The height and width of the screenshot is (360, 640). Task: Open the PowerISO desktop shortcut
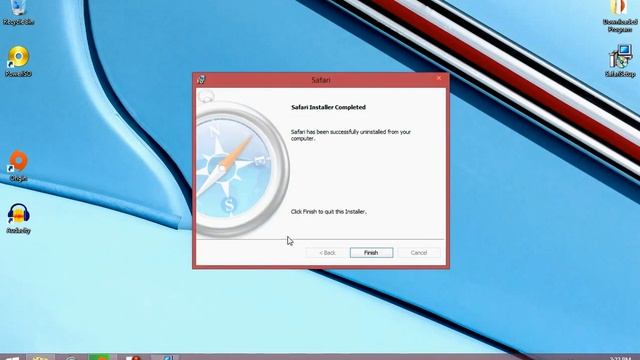(x=18, y=61)
